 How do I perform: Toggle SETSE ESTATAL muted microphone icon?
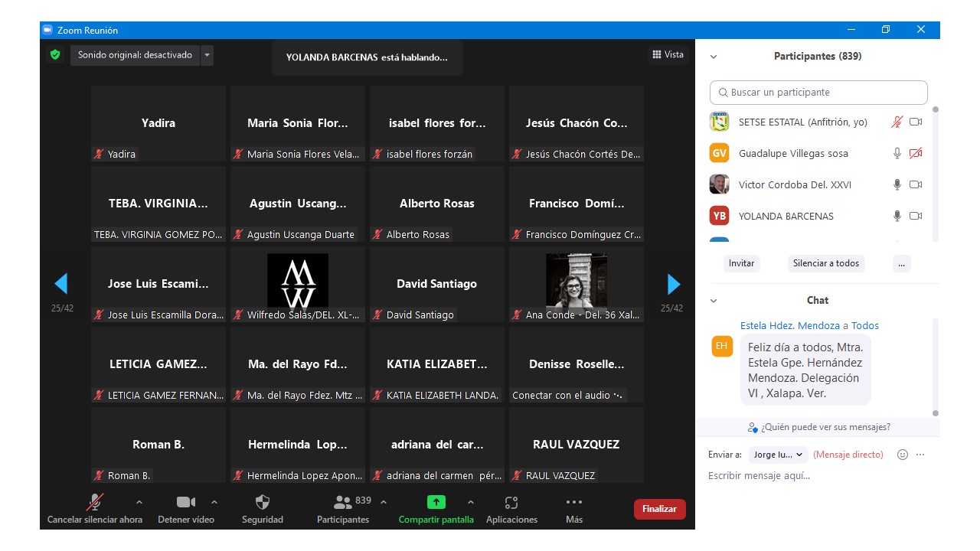click(897, 122)
